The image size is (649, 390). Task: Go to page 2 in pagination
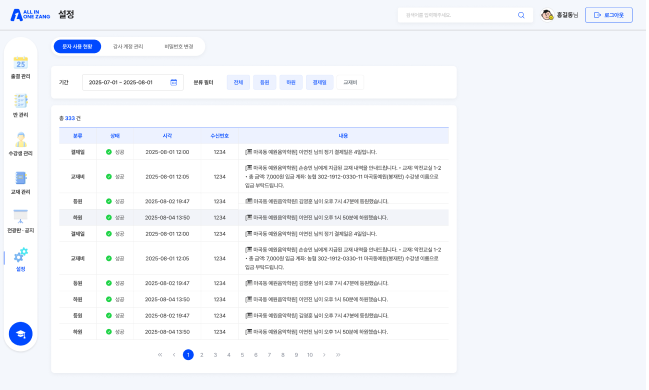pos(202,355)
